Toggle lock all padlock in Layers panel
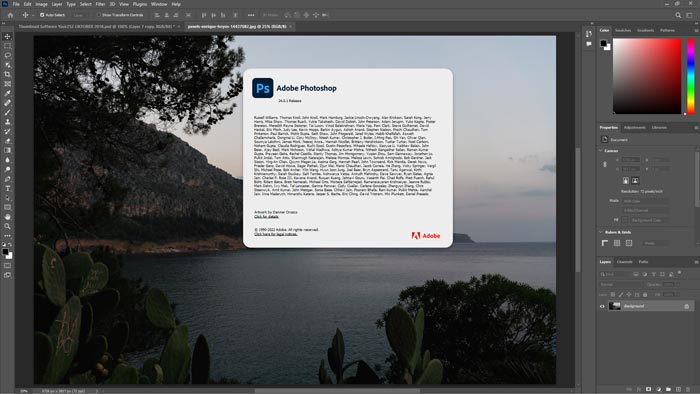The image size is (700, 394). click(645, 294)
